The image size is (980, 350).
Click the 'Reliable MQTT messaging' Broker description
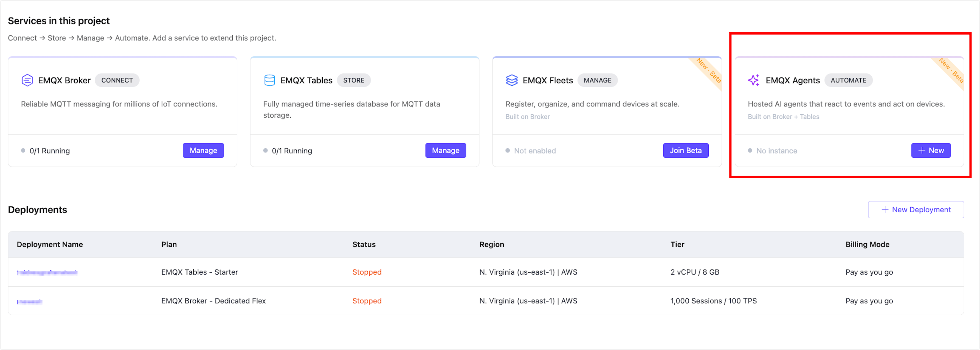point(119,104)
